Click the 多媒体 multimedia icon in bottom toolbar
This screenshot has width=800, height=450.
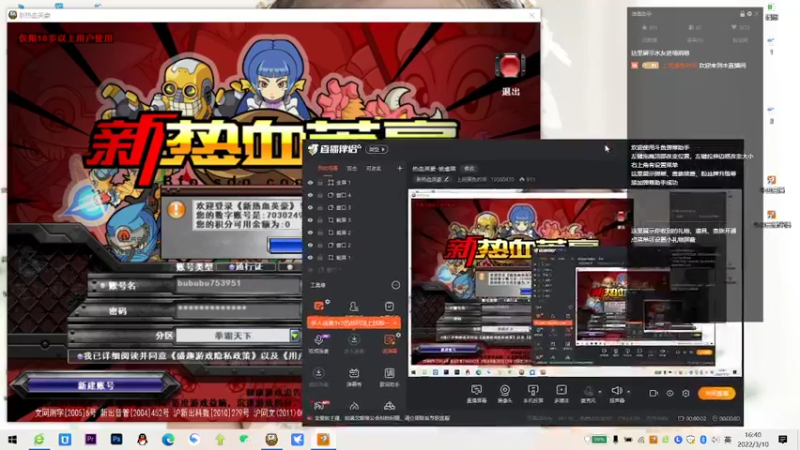click(x=561, y=391)
